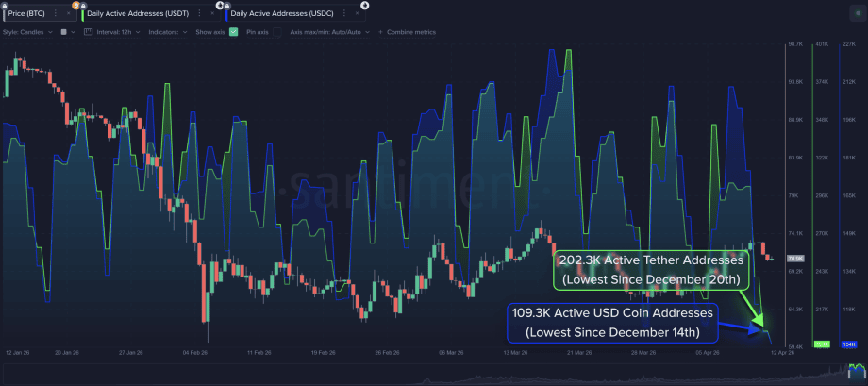Image resolution: width=868 pixels, height=386 pixels.
Task: Open three-dot menu for USDC addresses metric
Action: coord(342,14)
